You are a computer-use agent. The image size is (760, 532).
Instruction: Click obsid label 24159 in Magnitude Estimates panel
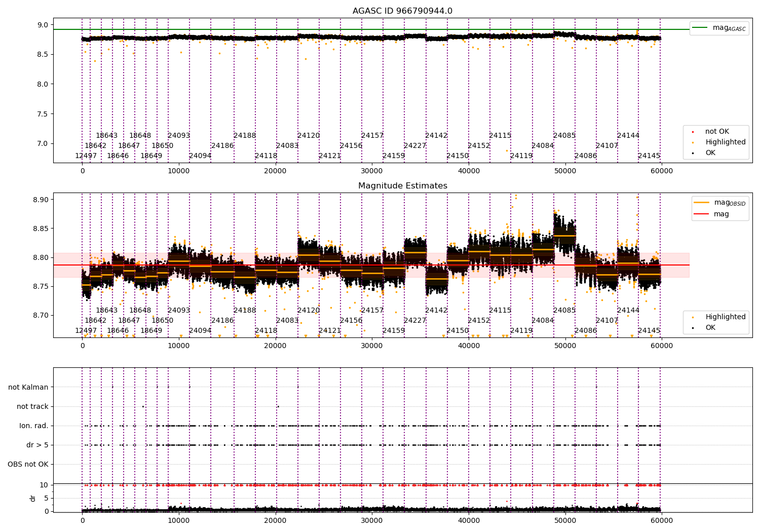point(394,331)
